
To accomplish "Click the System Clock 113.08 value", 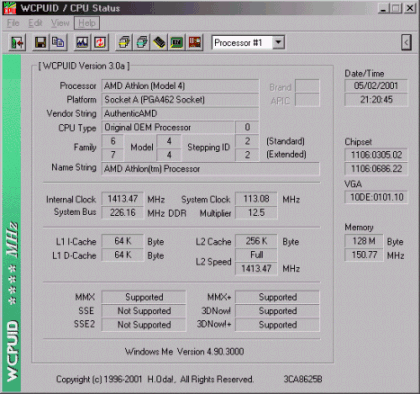I will [256, 199].
